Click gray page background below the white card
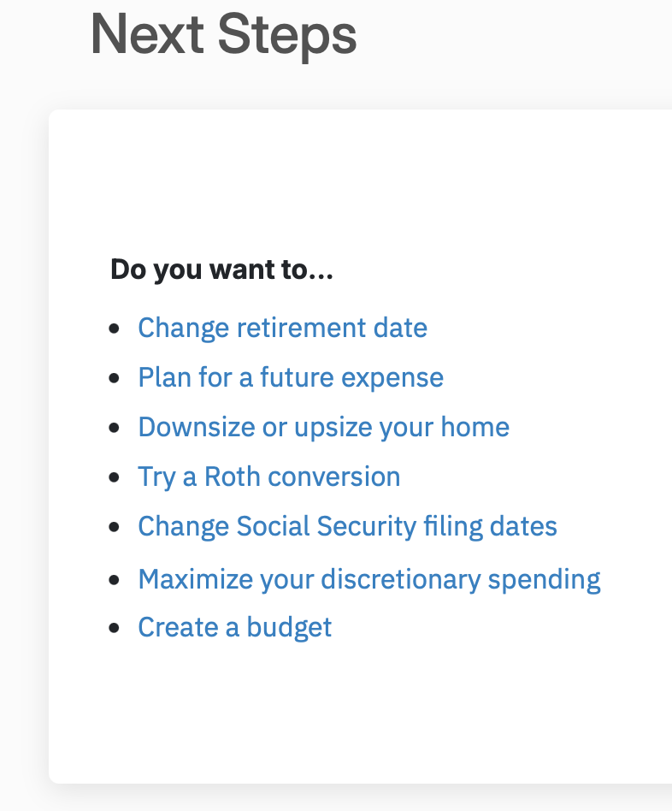The height and width of the screenshot is (811, 672). 336,799
